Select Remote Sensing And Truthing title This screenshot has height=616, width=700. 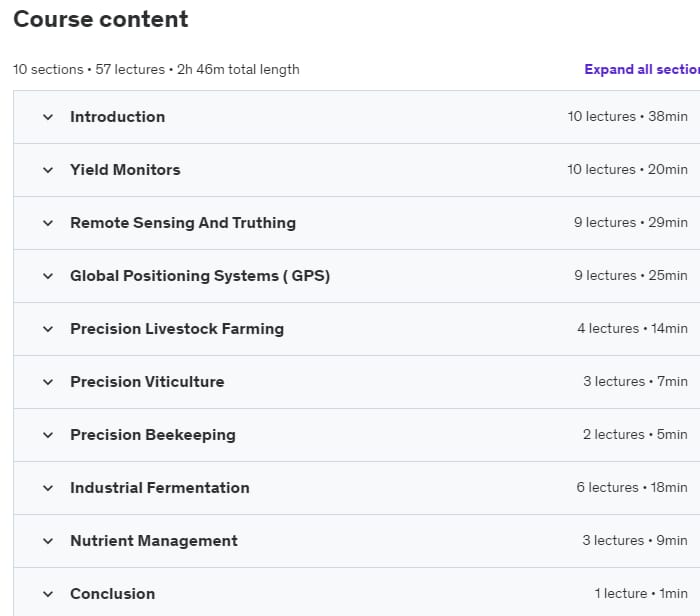coord(183,223)
